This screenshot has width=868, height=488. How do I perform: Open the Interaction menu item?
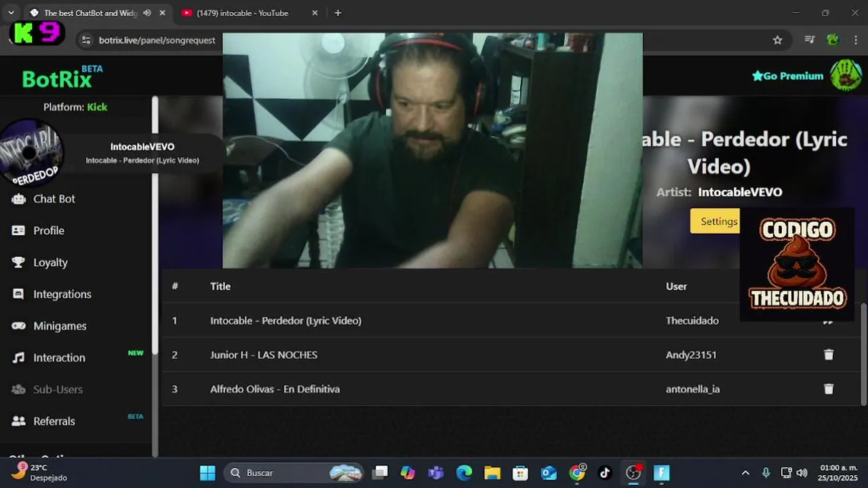point(59,358)
